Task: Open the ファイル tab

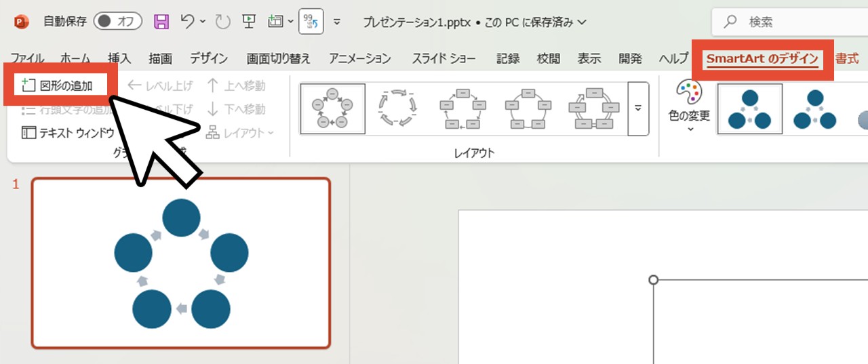Action: (27, 59)
